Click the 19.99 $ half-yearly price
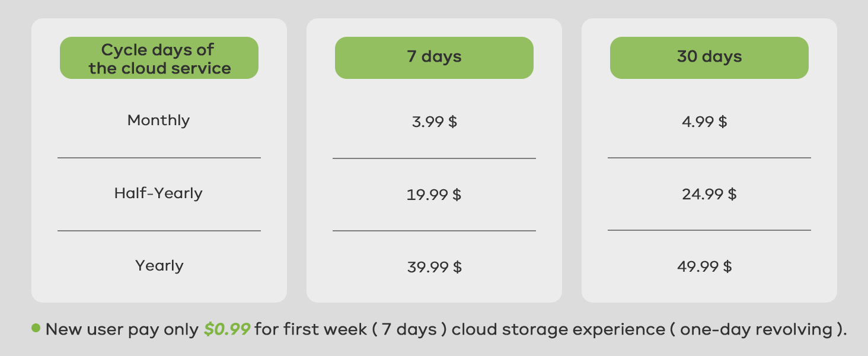Viewport: 868px width, 356px height. pos(434,195)
